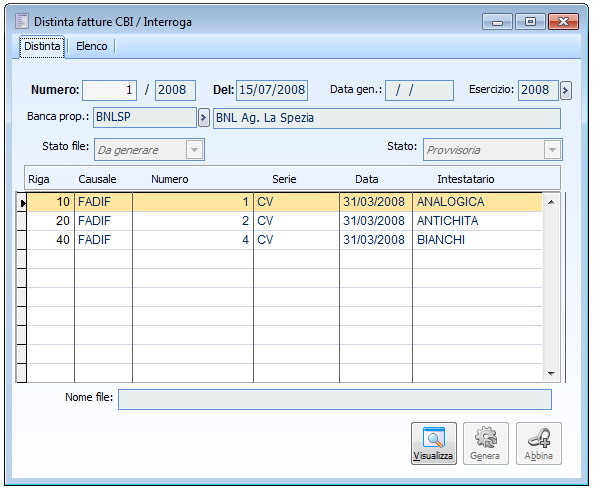Click the grid scrollbar down arrow

point(551,374)
